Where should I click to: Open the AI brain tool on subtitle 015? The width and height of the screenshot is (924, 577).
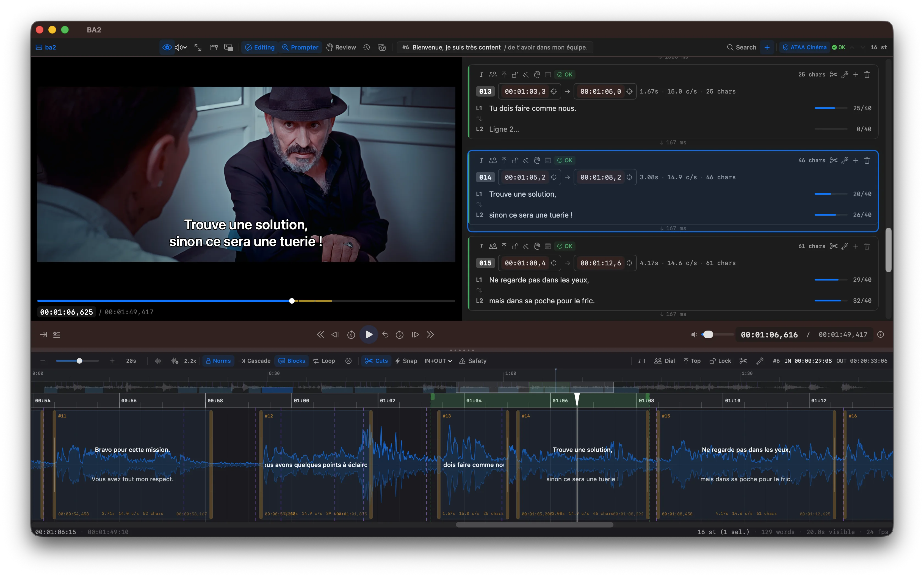tap(537, 246)
